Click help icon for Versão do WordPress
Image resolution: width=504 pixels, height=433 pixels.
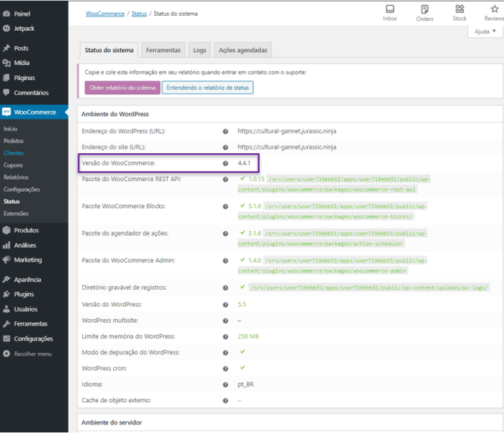(226, 305)
